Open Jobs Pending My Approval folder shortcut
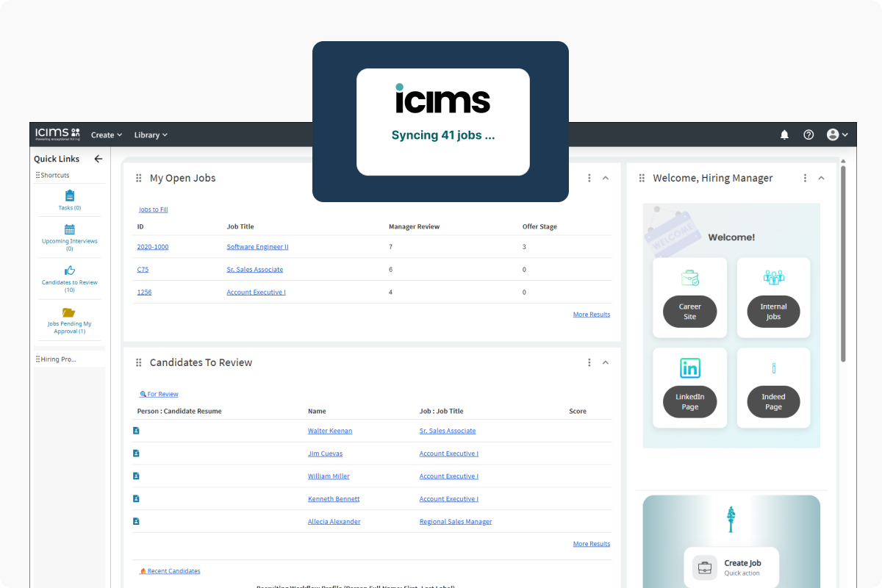Viewport: 882px width, 588px height. (70, 320)
